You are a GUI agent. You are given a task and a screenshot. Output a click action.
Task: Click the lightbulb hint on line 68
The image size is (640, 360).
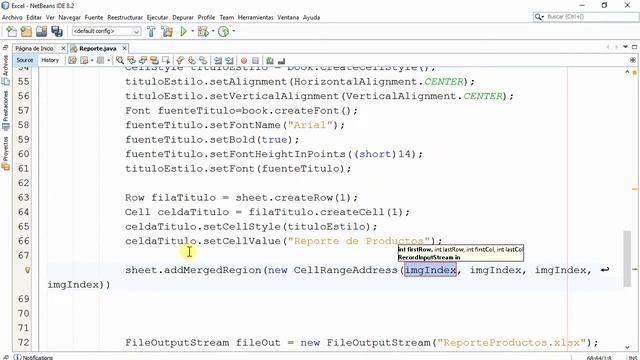(x=27, y=270)
